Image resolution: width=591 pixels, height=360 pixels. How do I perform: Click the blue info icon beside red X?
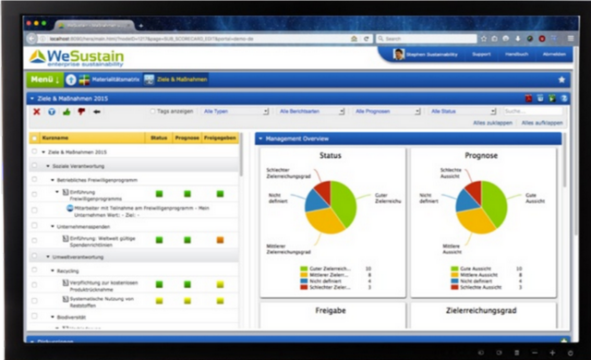pyautogui.click(x=52, y=112)
